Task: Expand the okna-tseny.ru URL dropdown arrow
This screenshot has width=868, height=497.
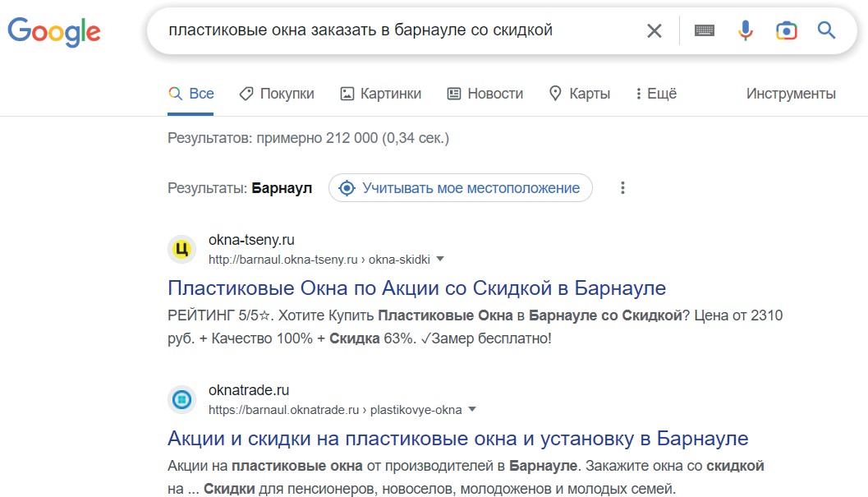Action: click(x=440, y=259)
